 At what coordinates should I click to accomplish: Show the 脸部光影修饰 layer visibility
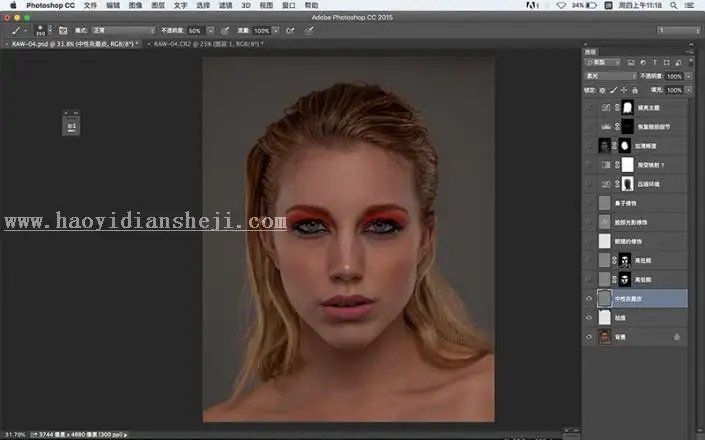(x=589, y=222)
